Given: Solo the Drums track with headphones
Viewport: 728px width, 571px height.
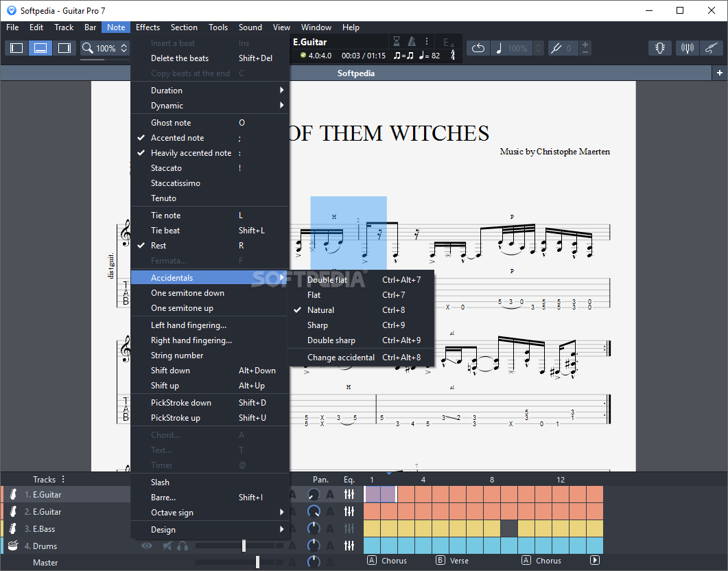Looking at the screenshot, I should point(183,546).
